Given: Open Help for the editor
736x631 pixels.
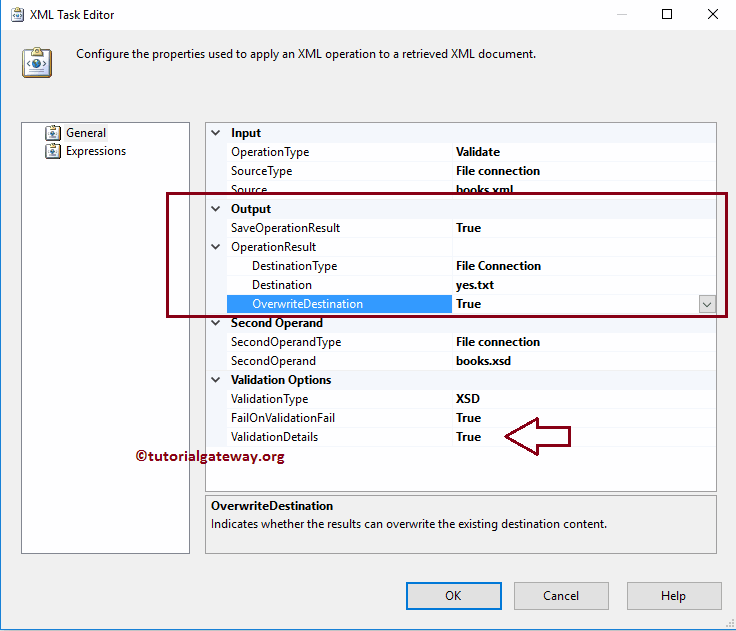Looking at the screenshot, I should pyautogui.click(x=674, y=596).
